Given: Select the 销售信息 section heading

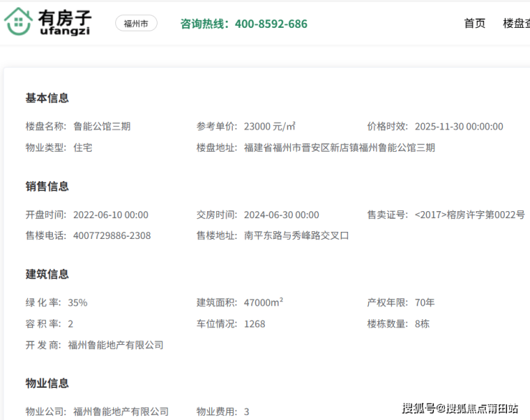Looking at the screenshot, I should [x=47, y=186].
